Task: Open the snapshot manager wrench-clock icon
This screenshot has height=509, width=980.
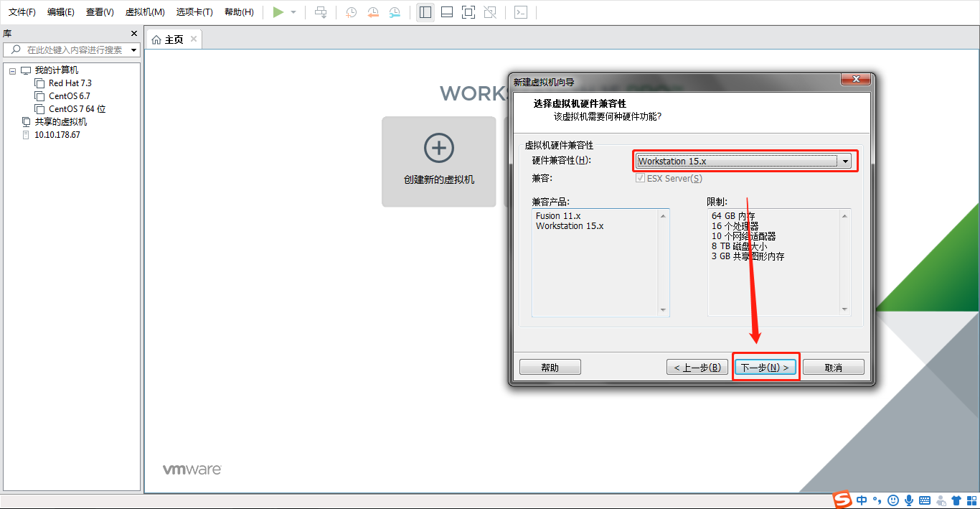Action: coord(395,12)
